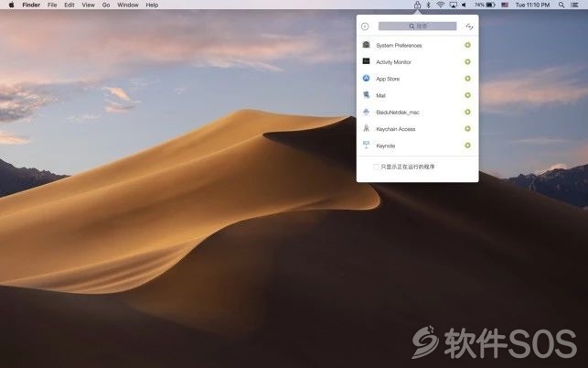This screenshot has height=368, width=588.
Task: Toggle the show only running programs checkbox
Action: (376, 167)
